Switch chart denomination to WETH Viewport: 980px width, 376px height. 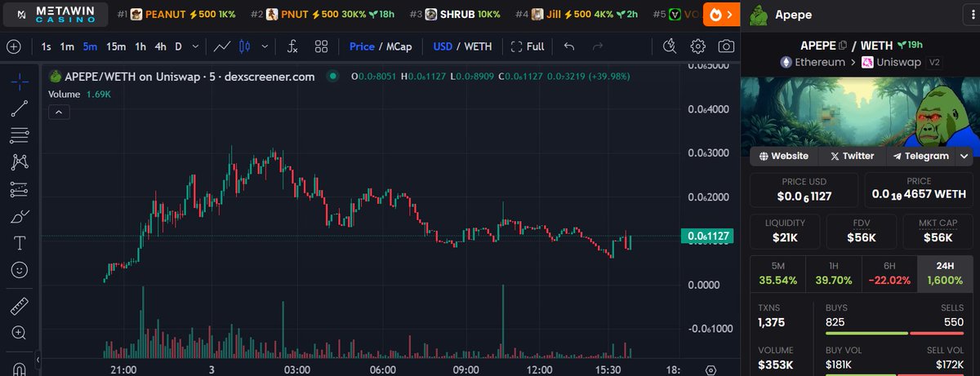coord(478,46)
